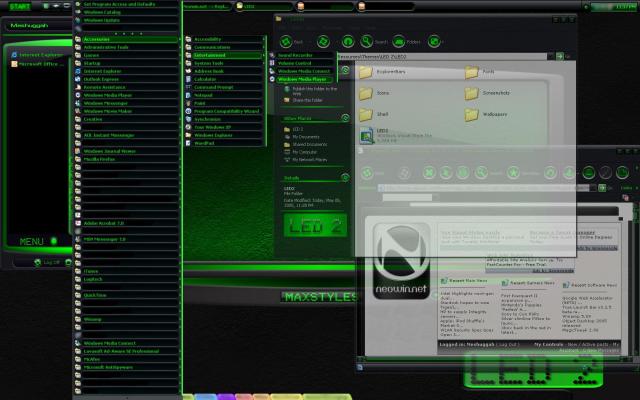This screenshot has width=640, height=400.
Task: Open the Wallpapers folder
Action: (486, 115)
